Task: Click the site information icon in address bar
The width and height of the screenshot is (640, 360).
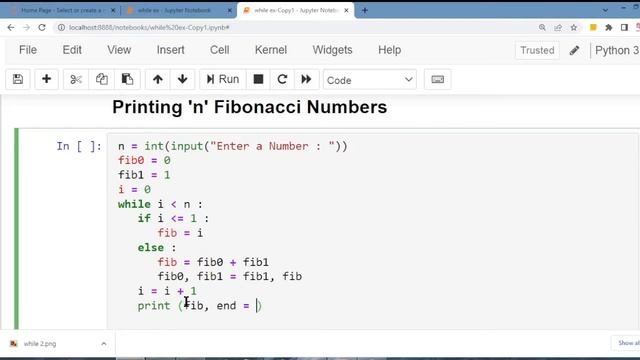Action: point(61,27)
